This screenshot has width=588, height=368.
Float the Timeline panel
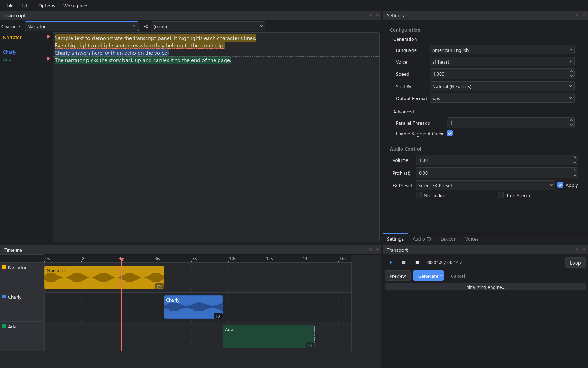370,250
